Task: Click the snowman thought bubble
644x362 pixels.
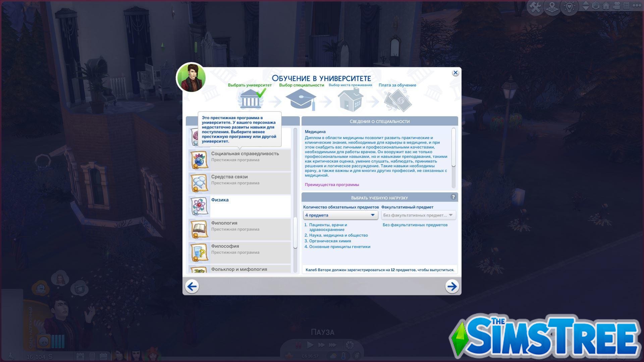Action: (41, 288)
